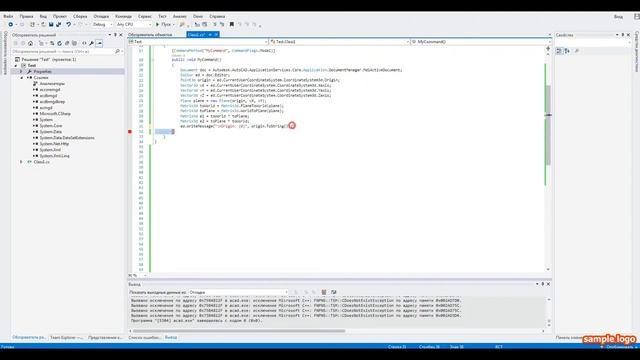Toggle the Preview Selected Items button
Image resolution: width=640 pixels, height=360 pixels.
click(x=99, y=43)
